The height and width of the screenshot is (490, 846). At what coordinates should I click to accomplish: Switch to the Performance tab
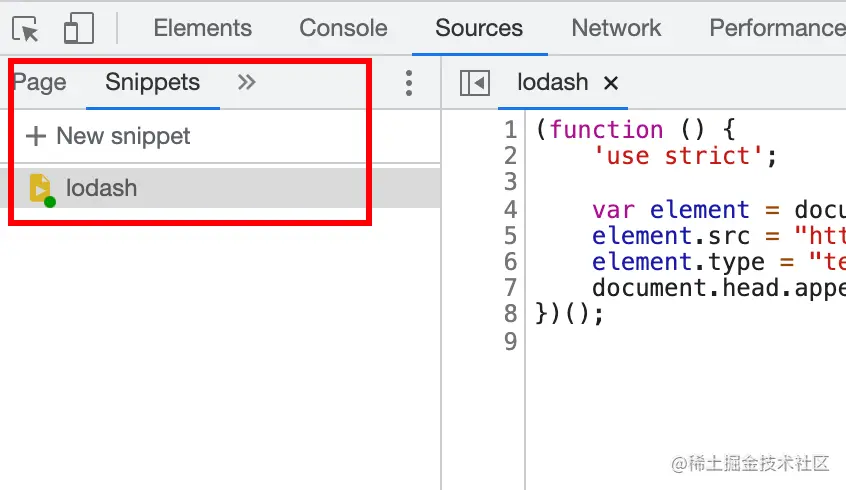[x=777, y=28]
